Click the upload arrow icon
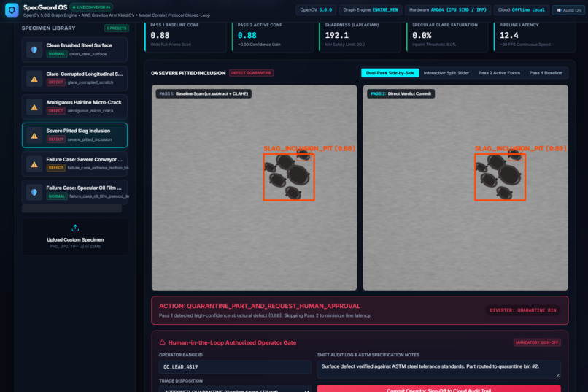The image size is (588, 392). pos(75,228)
